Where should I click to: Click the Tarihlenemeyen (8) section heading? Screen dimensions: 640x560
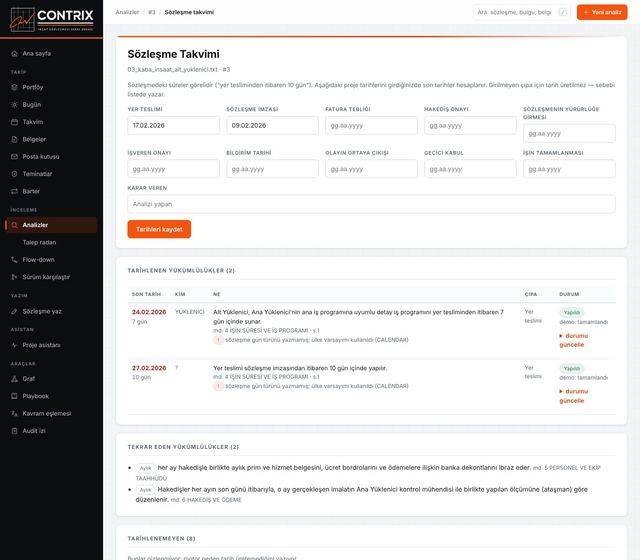click(x=161, y=539)
